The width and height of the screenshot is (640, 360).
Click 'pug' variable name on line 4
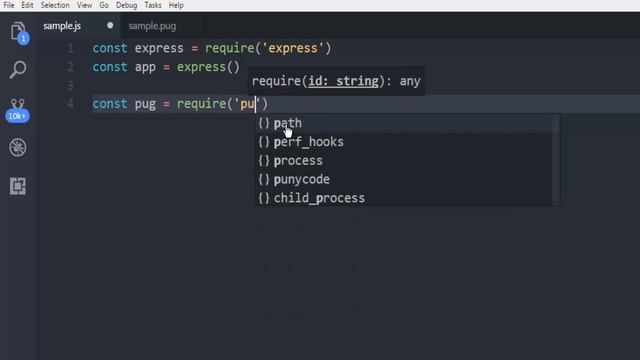[145, 104]
